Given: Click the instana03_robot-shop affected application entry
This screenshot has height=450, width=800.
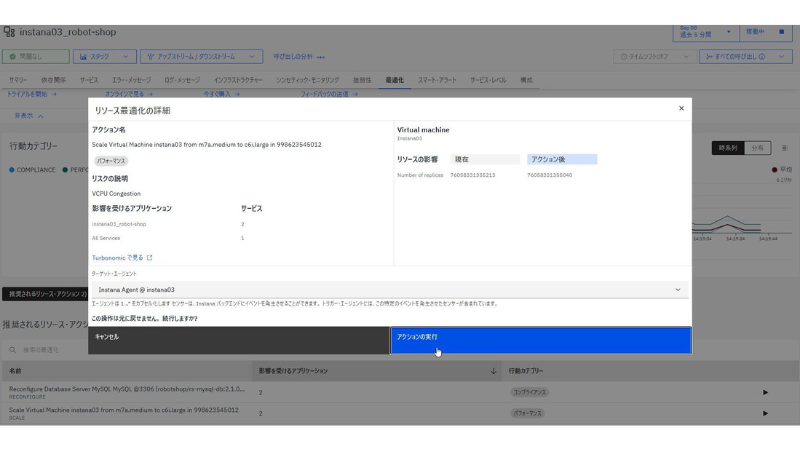Looking at the screenshot, I should pos(119,224).
